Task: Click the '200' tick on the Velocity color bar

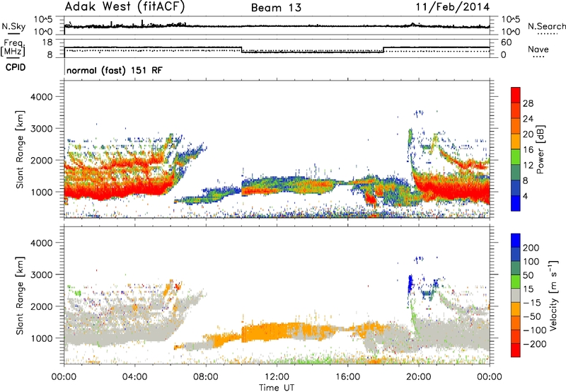Action: (531, 248)
